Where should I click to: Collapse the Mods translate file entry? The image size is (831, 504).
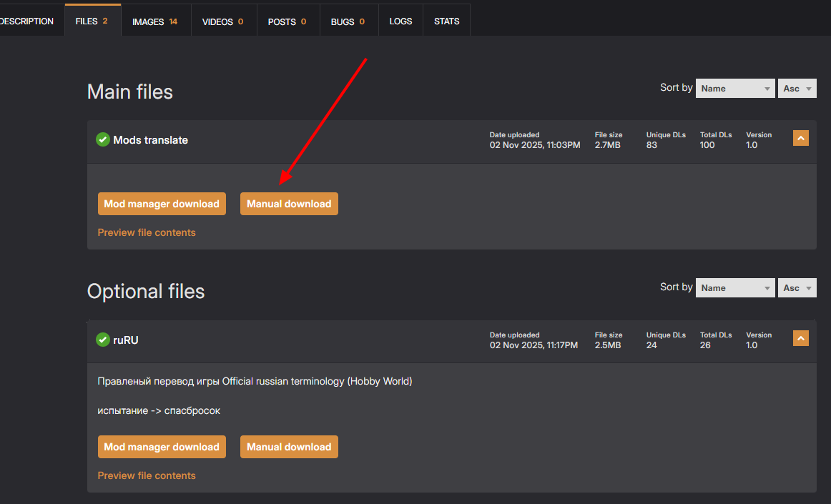(x=800, y=138)
